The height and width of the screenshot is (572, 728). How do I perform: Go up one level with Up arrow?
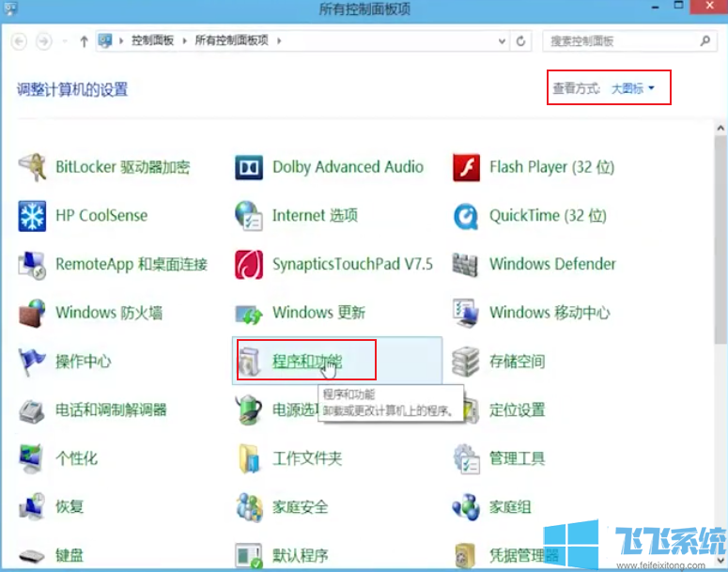coord(84,41)
